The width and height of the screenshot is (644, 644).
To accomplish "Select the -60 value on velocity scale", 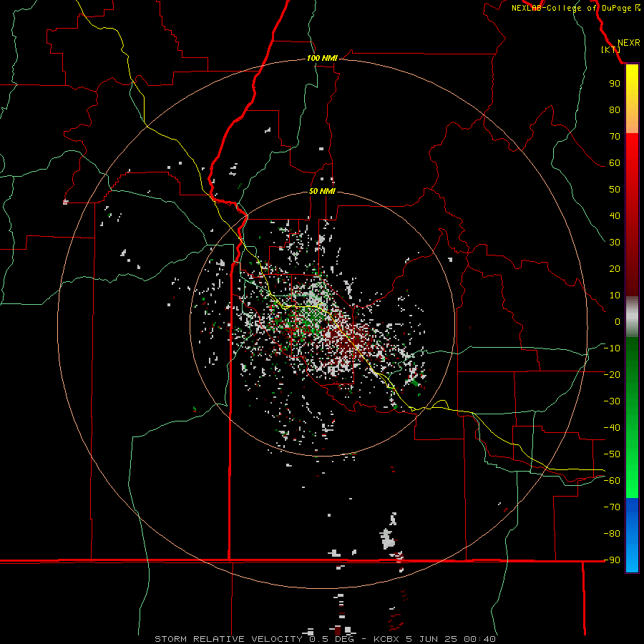I will point(612,481).
